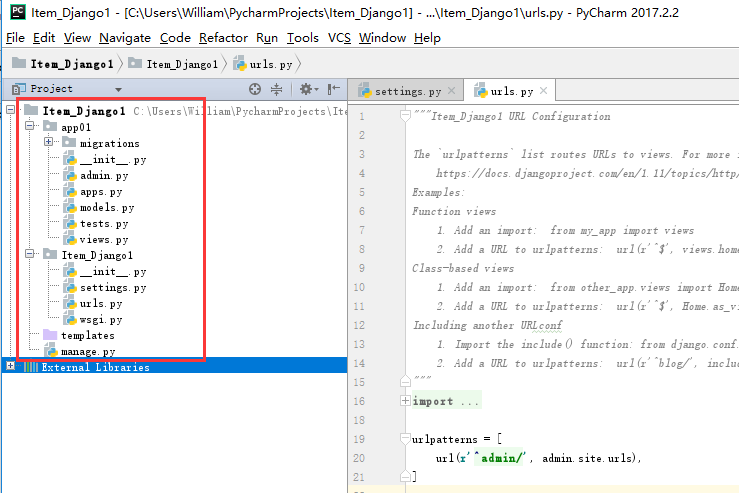Click the urls.py breadcrumb
739x493 pixels.
(263, 64)
